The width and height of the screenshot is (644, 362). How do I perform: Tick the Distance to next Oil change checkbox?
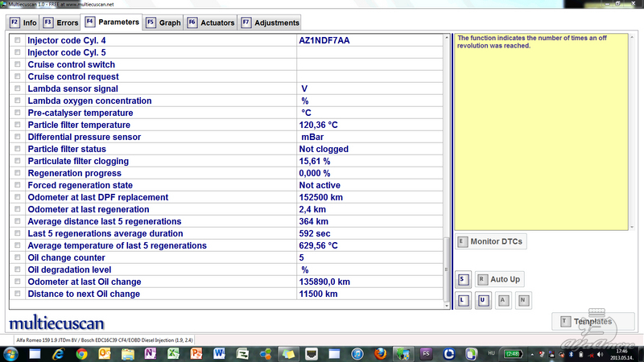pos(17,294)
